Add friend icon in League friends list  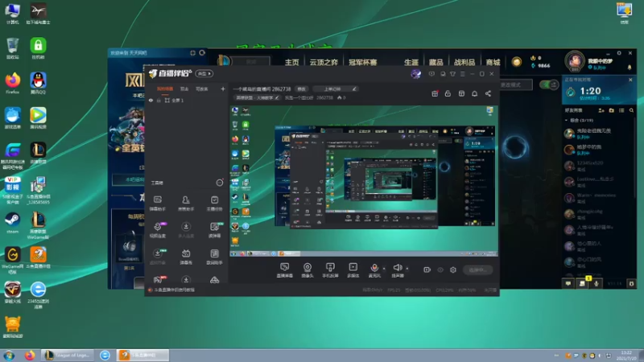point(601,110)
